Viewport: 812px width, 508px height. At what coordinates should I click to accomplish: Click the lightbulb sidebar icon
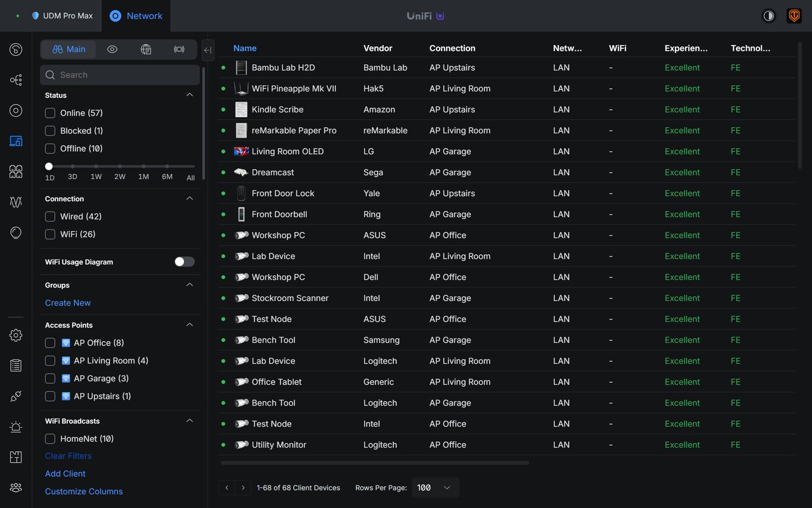16,233
